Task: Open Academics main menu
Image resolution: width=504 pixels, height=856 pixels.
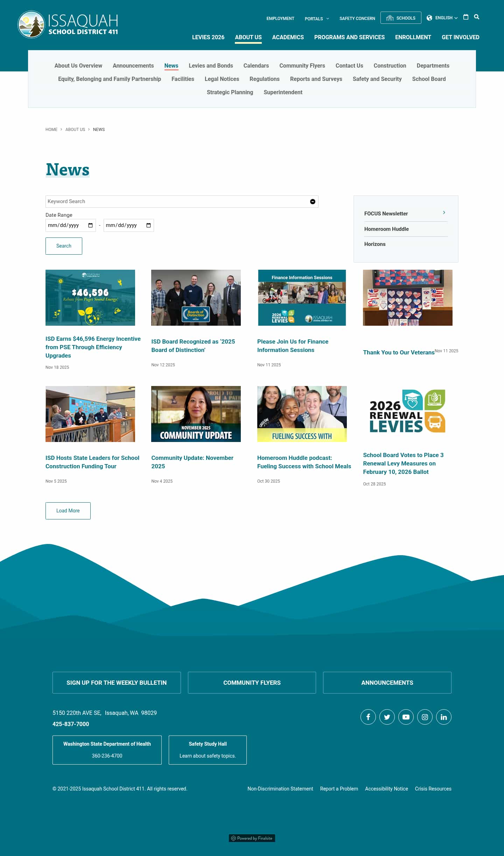Action: click(x=288, y=37)
